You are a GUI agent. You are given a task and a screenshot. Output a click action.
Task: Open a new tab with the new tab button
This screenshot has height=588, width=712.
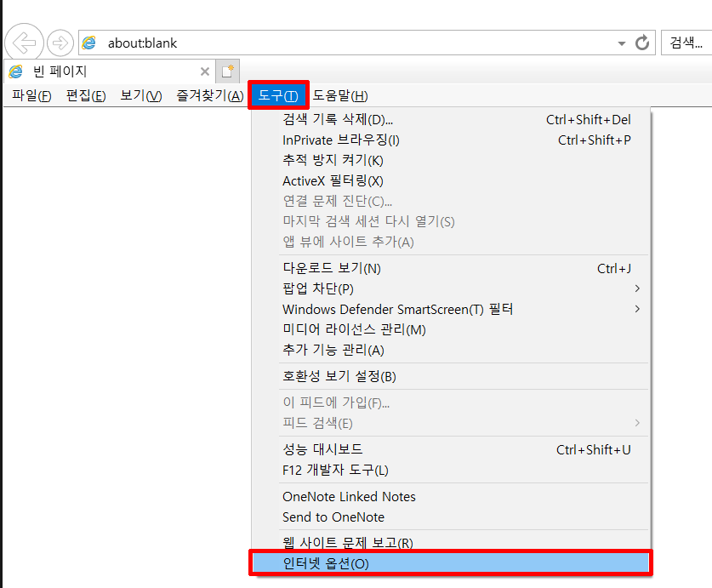(227, 71)
